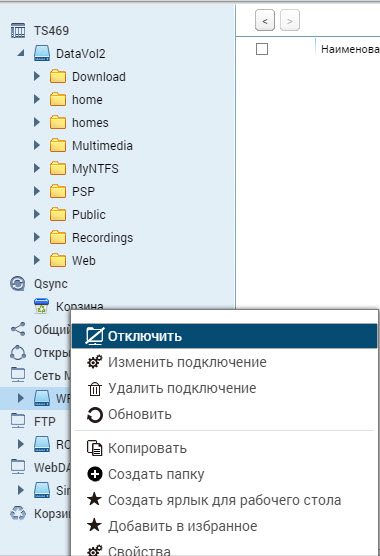Click the TS469 NAS device icon

[18, 30]
